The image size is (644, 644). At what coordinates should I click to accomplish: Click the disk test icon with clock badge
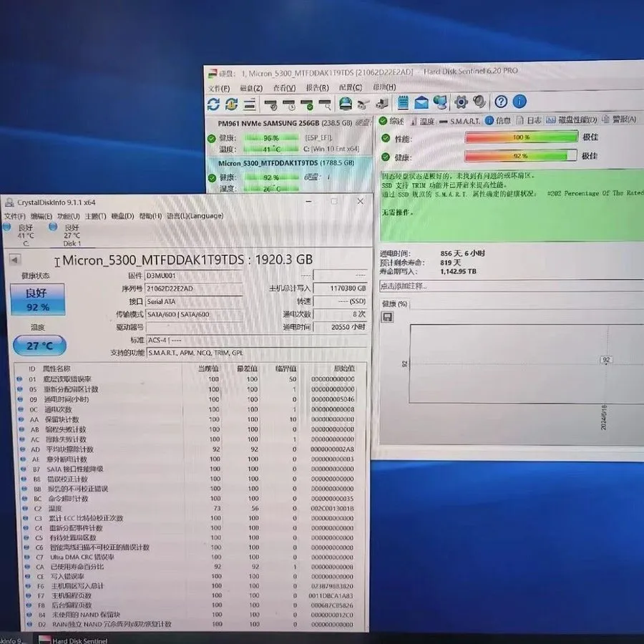(289, 104)
